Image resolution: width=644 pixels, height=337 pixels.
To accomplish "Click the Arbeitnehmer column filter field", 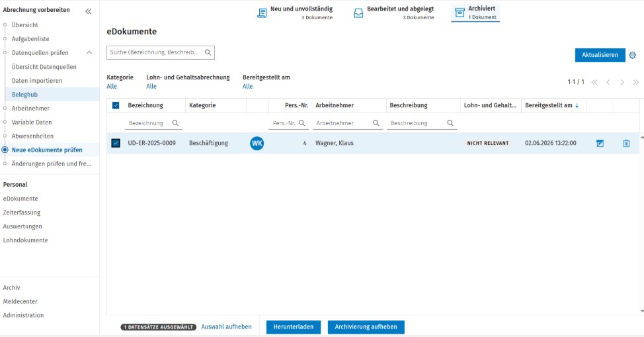I will click(x=348, y=123).
